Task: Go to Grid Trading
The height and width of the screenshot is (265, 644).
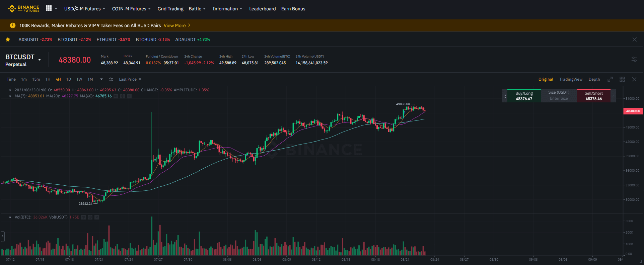Action: 170,9
